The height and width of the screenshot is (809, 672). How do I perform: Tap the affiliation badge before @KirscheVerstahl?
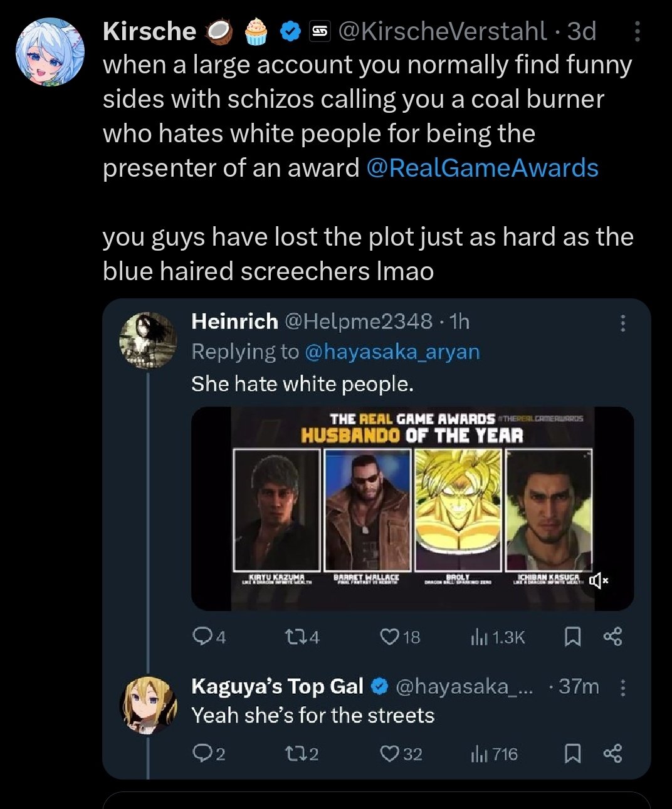tap(320, 31)
